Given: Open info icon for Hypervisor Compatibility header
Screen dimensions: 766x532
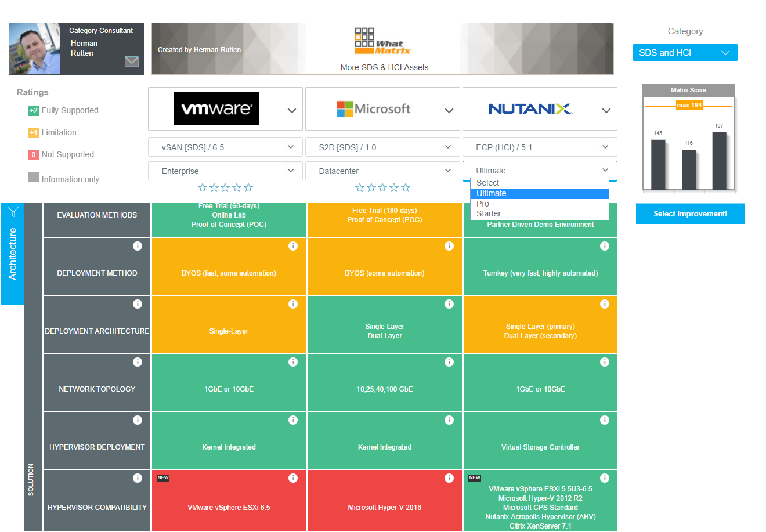Looking at the screenshot, I should tap(138, 478).
